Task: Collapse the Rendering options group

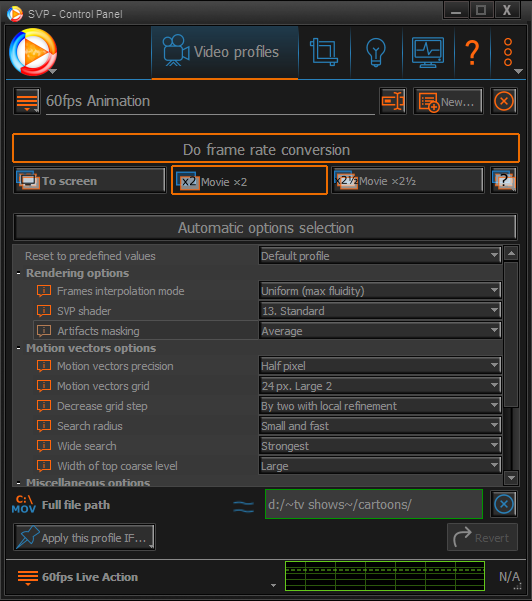Action: (x=18, y=273)
